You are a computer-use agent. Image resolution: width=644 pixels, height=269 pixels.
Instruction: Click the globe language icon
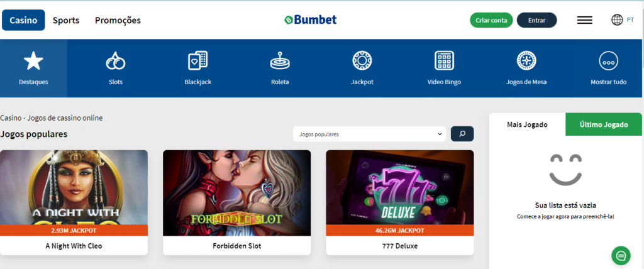(x=617, y=19)
